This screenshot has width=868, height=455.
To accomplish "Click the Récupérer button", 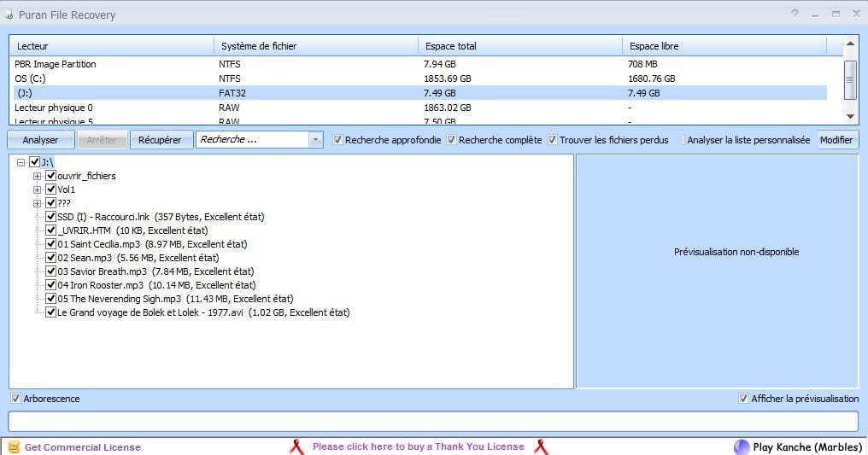I will (160, 140).
